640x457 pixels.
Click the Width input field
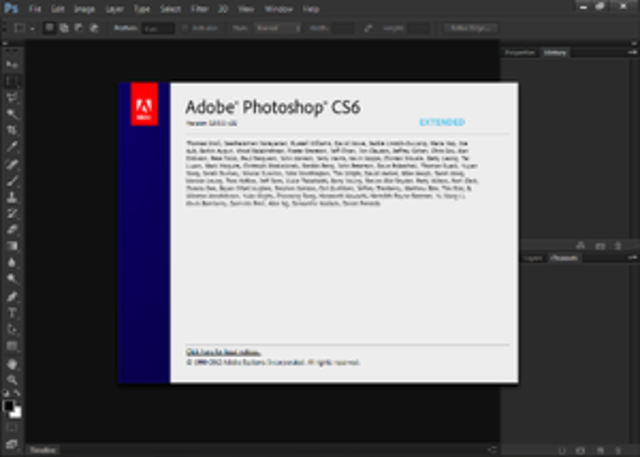point(342,28)
